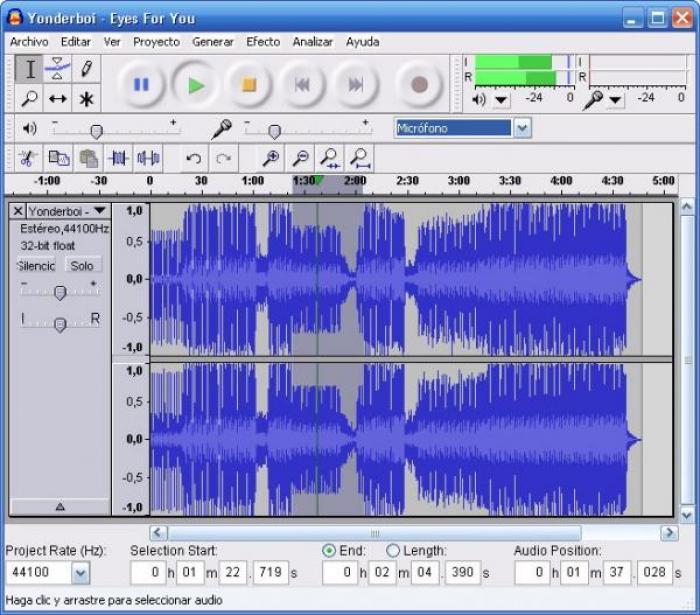700x615 pixels.
Task: Activate the Zoom magnifier tool
Action: 29,98
